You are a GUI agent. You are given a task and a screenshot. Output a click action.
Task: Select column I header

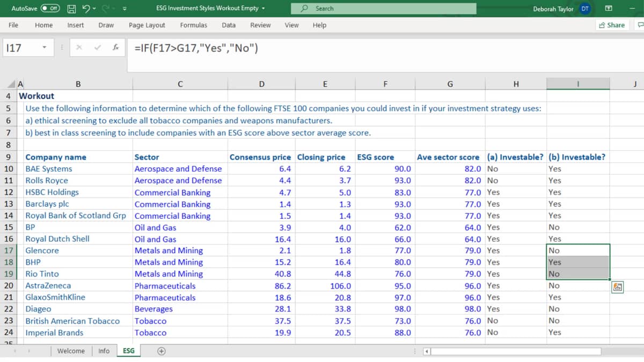(x=578, y=84)
